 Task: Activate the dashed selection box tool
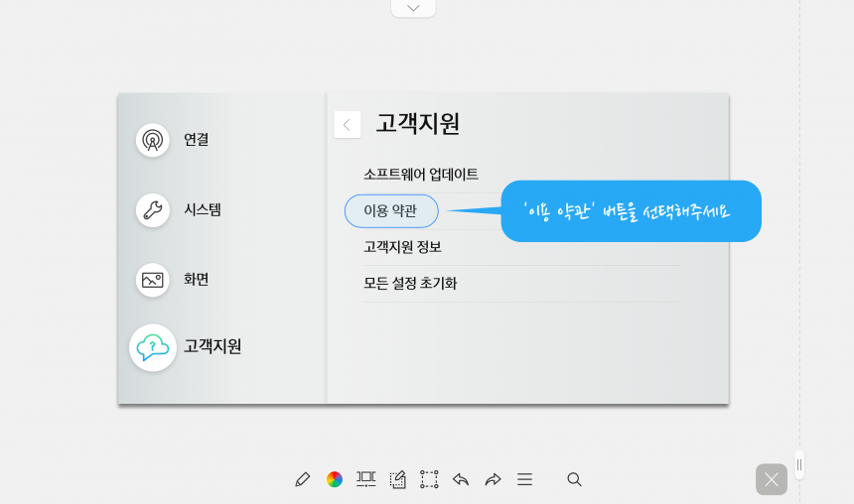429,479
